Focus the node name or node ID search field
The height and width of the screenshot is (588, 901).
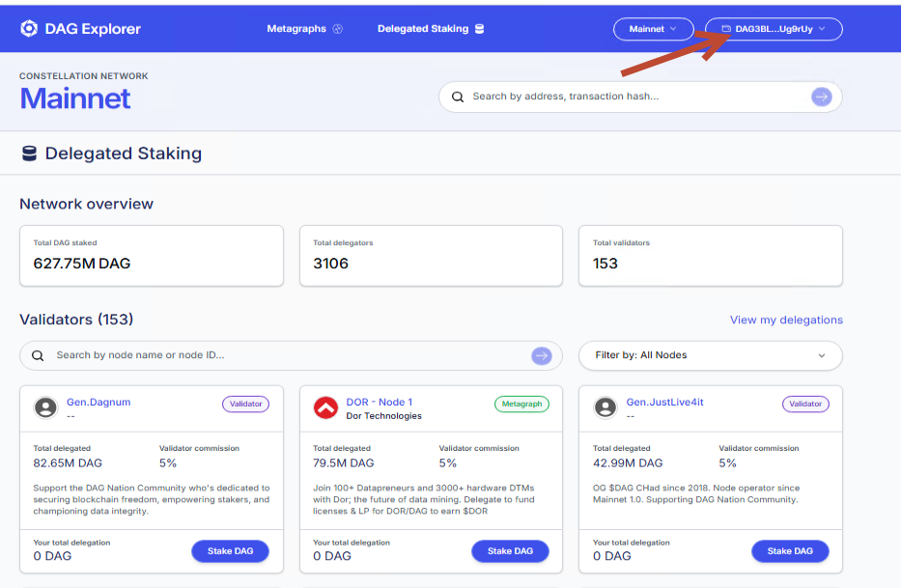(x=291, y=355)
